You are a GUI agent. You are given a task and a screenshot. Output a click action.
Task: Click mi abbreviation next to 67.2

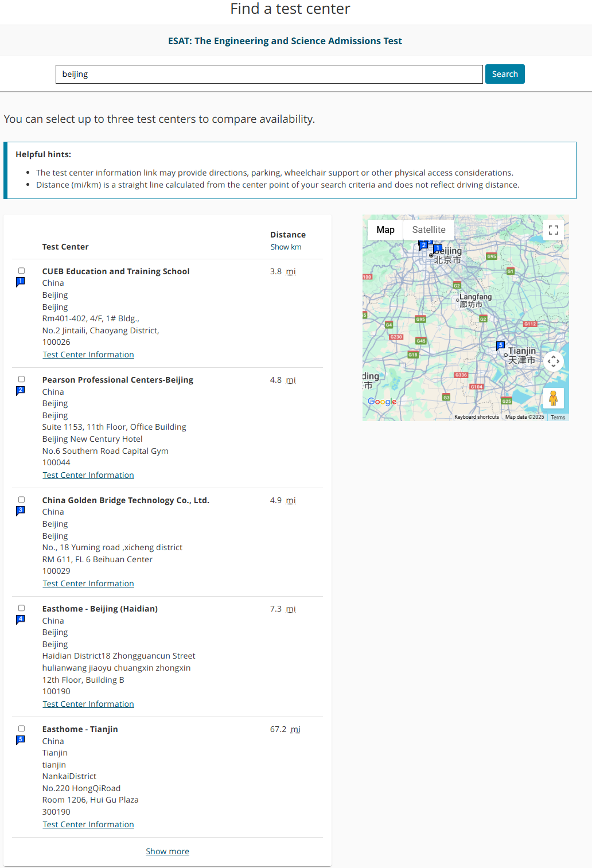[x=295, y=729]
